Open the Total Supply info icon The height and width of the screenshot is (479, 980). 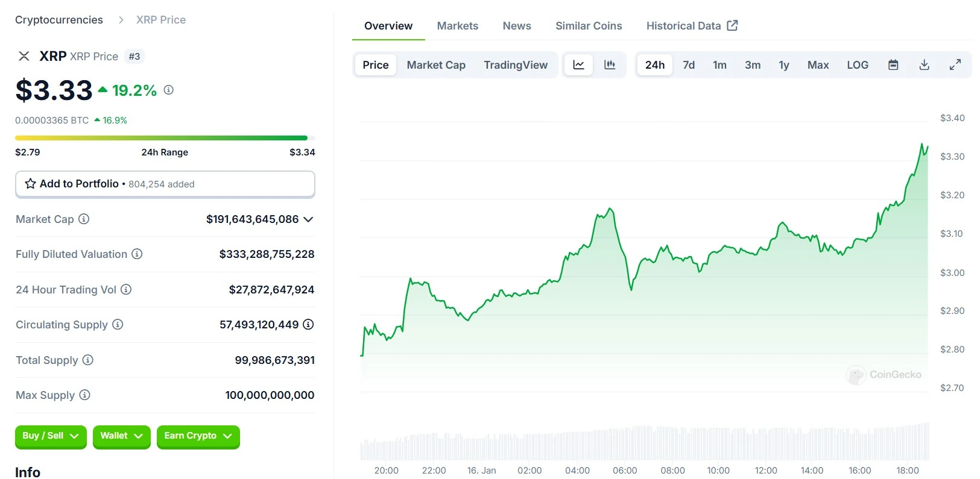coord(87,360)
